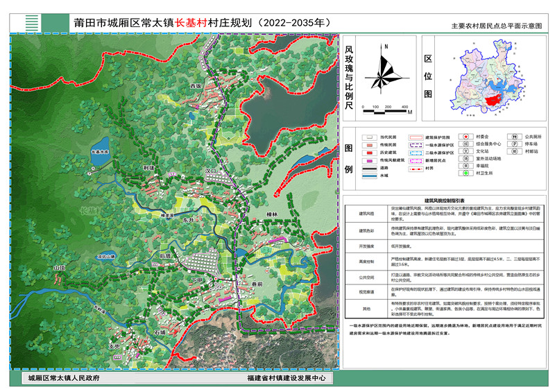
Task: Select the 西坂 village label on map
Action: [196, 86]
